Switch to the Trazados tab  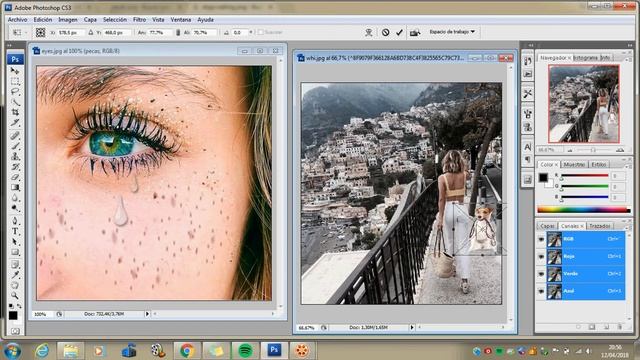[599, 226]
